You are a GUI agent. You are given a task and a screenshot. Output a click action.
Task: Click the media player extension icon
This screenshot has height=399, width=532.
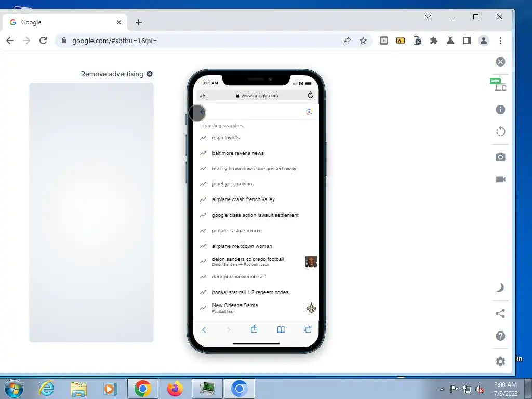click(384, 41)
